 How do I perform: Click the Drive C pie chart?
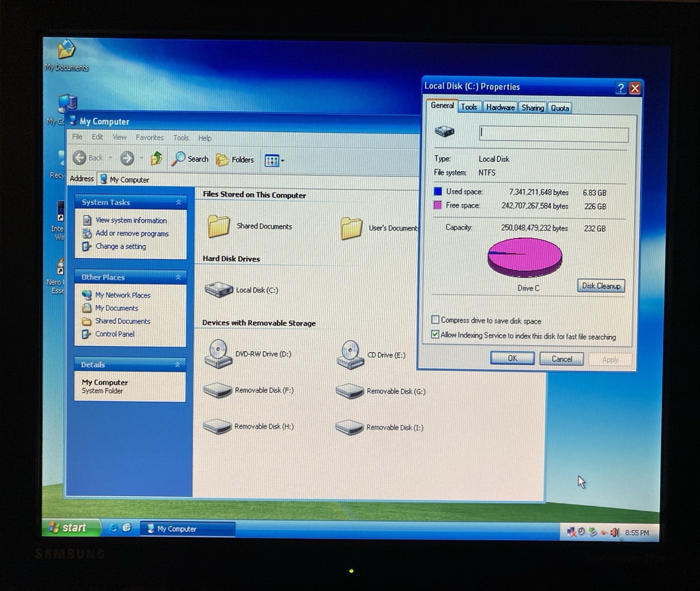pos(525,257)
